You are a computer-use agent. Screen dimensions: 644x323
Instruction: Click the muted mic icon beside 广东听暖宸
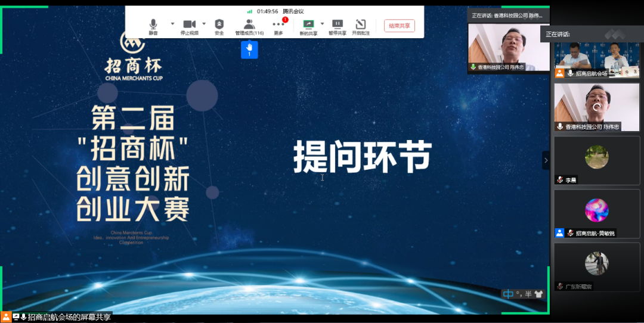(x=560, y=287)
